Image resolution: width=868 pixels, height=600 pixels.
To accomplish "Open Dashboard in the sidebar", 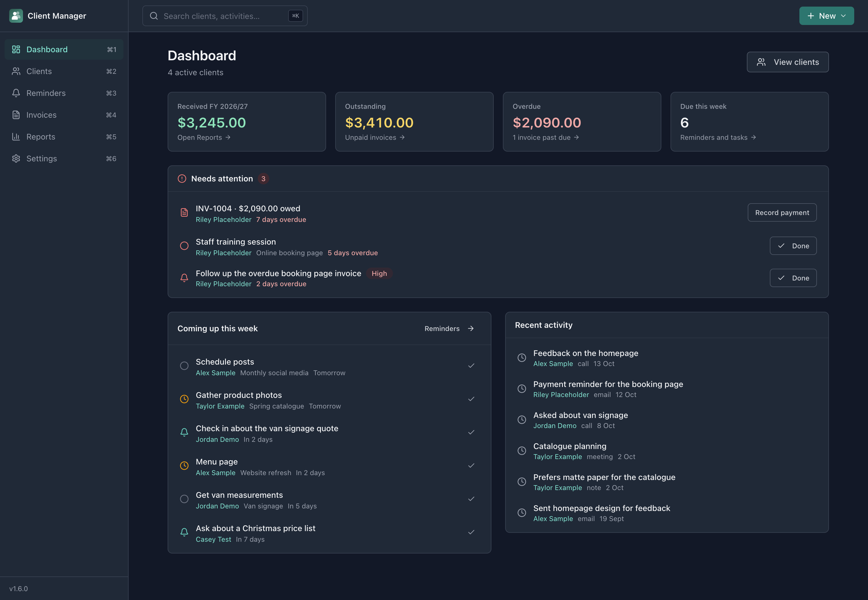I will (x=64, y=49).
